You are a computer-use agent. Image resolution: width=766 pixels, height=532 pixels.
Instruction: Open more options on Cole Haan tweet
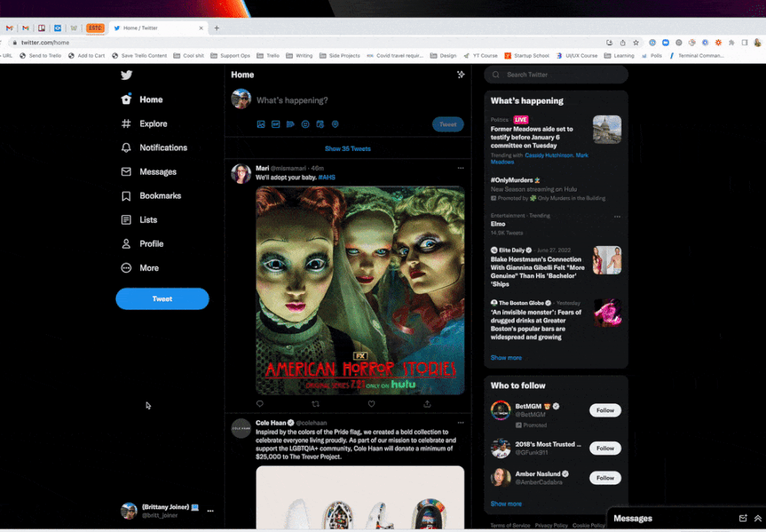pos(461,423)
